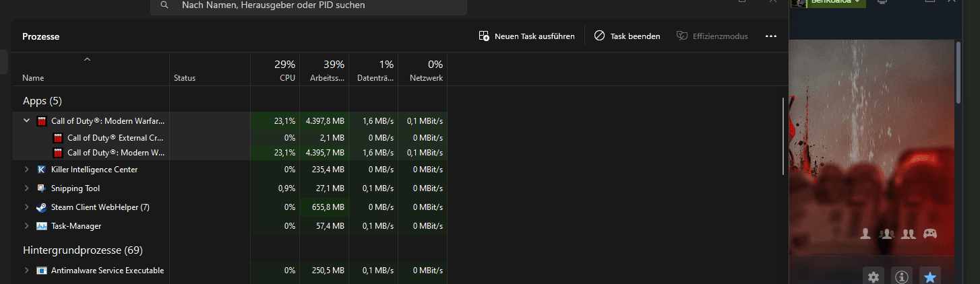The image size is (980, 284).
Task: Sort processes by CPU column
Action: 275,70
